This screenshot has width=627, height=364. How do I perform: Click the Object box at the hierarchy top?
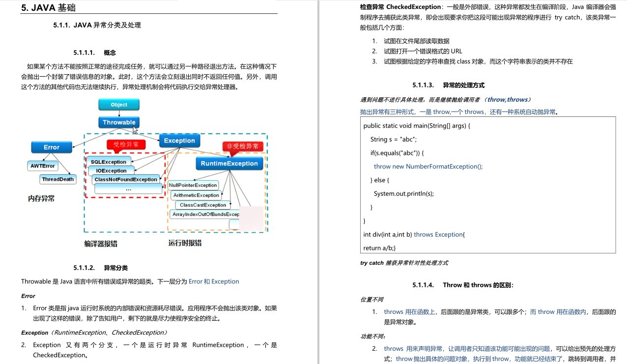(x=118, y=104)
